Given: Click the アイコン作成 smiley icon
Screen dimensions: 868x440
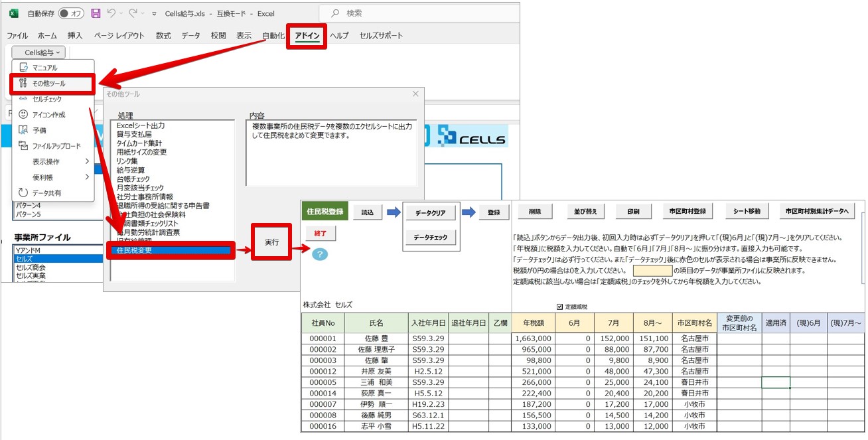Looking at the screenshot, I should [24, 115].
